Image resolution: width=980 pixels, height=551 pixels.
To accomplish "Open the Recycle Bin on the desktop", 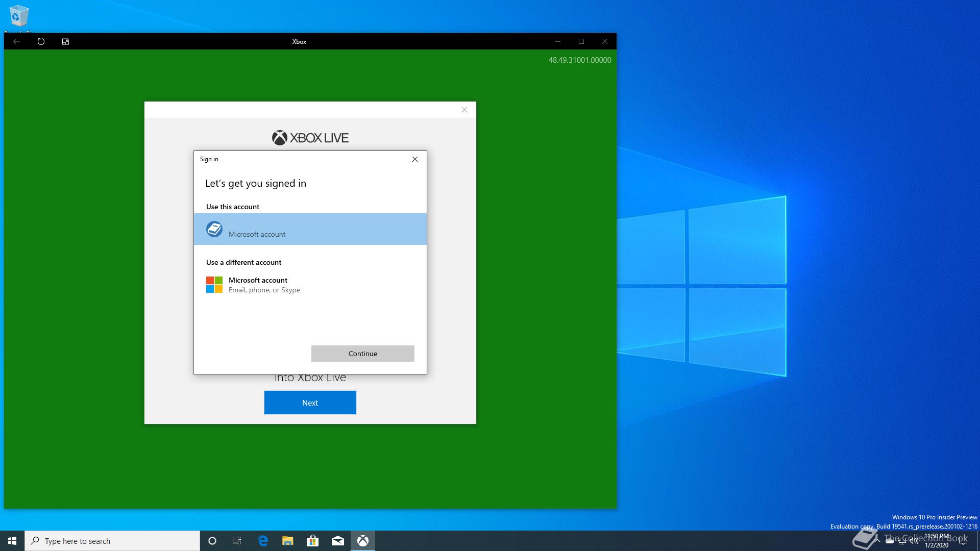I will 19,18.
